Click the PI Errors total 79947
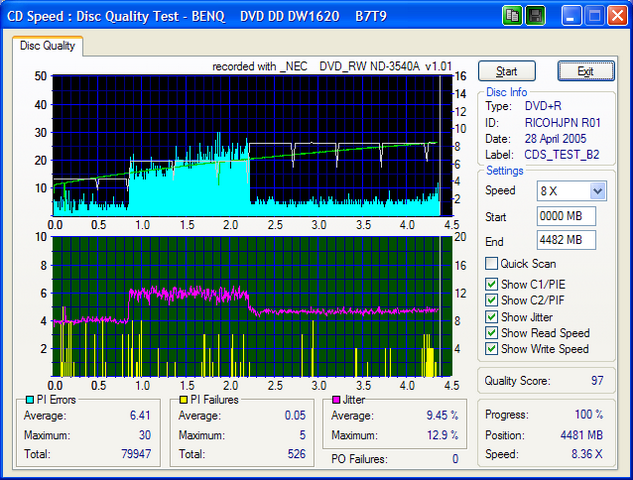Screen dimensions: 633x480 tap(136, 454)
